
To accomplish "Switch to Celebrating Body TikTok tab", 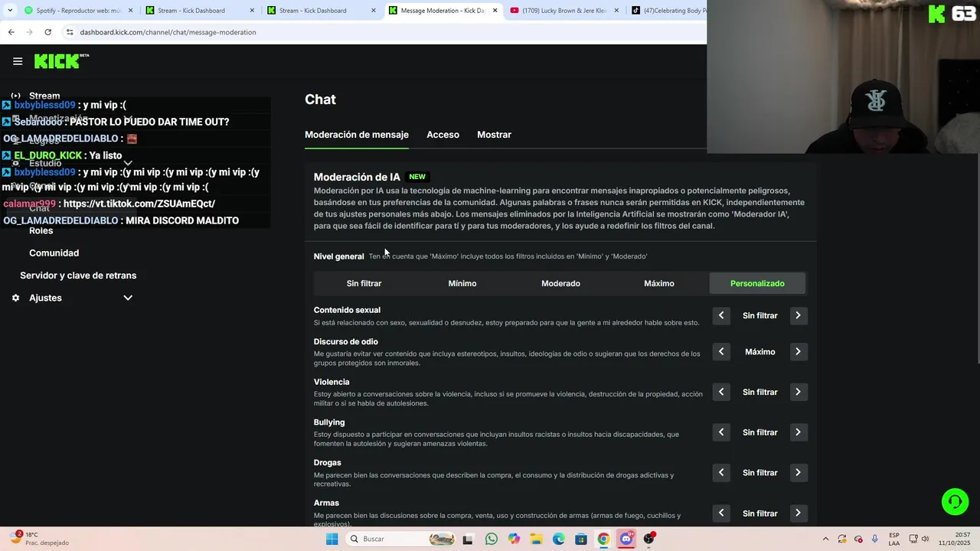I will pos(668,11).
